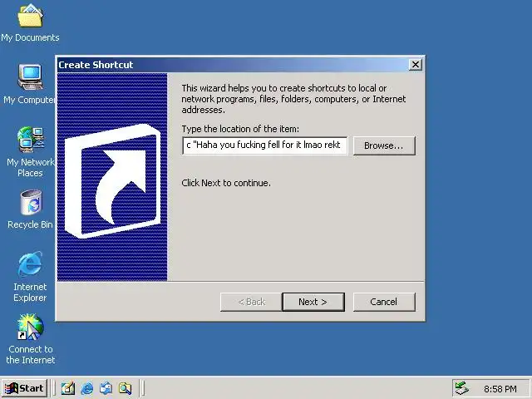Click Next > to continue wizard
This screenshot has height=399, width=532.
313,302
